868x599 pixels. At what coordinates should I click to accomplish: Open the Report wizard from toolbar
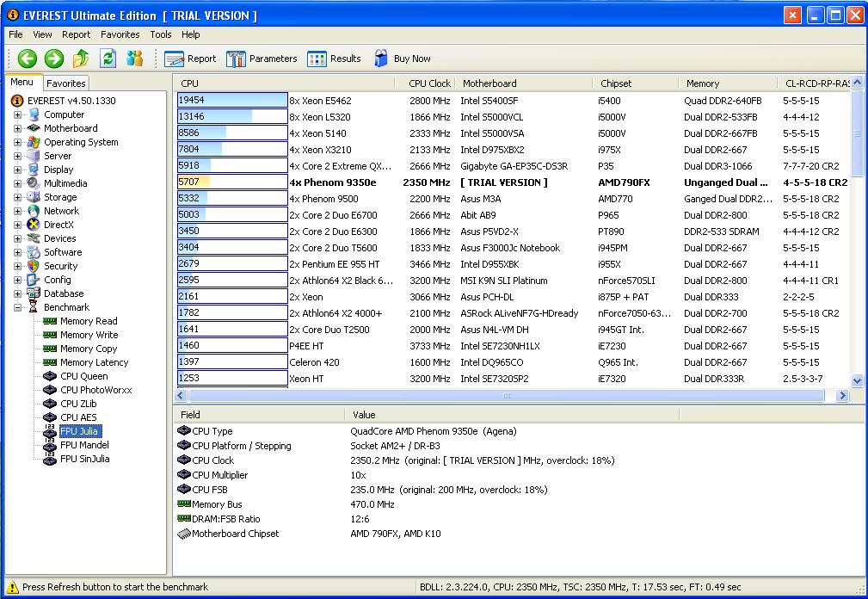click(190, 59)
